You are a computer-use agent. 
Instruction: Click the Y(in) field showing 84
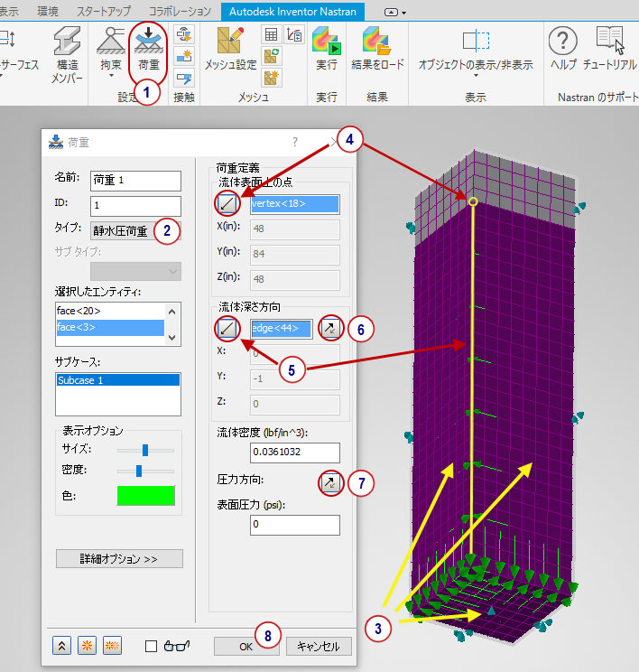click(x=295, y=255)
